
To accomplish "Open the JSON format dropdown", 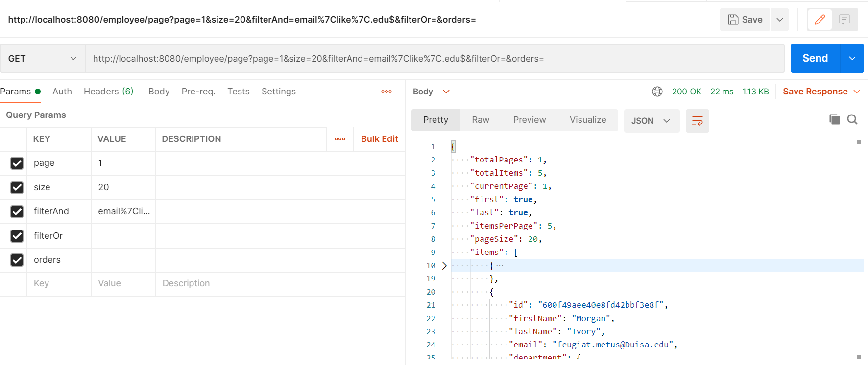I will (651, 121).
